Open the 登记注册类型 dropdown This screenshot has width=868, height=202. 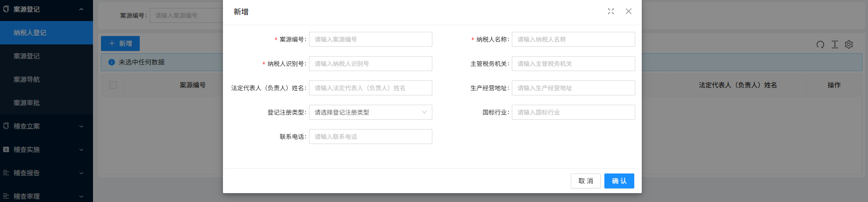(x=370, y=112)
